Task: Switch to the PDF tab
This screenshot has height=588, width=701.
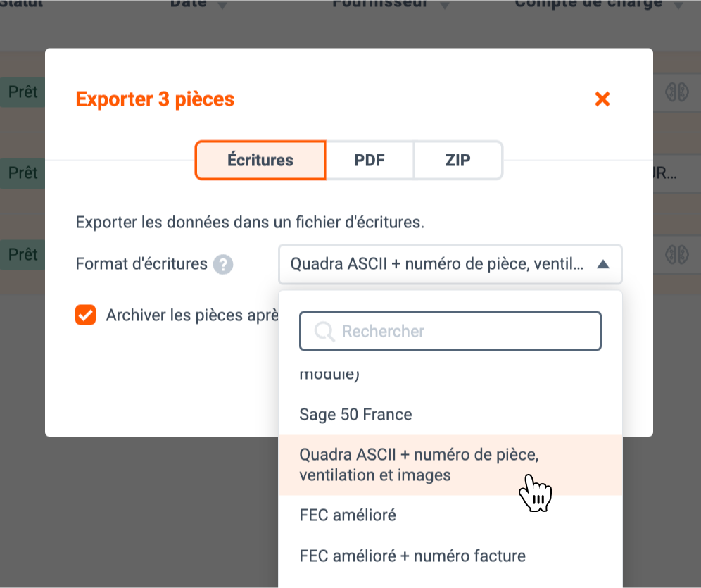Action: (x=370, y=160)
